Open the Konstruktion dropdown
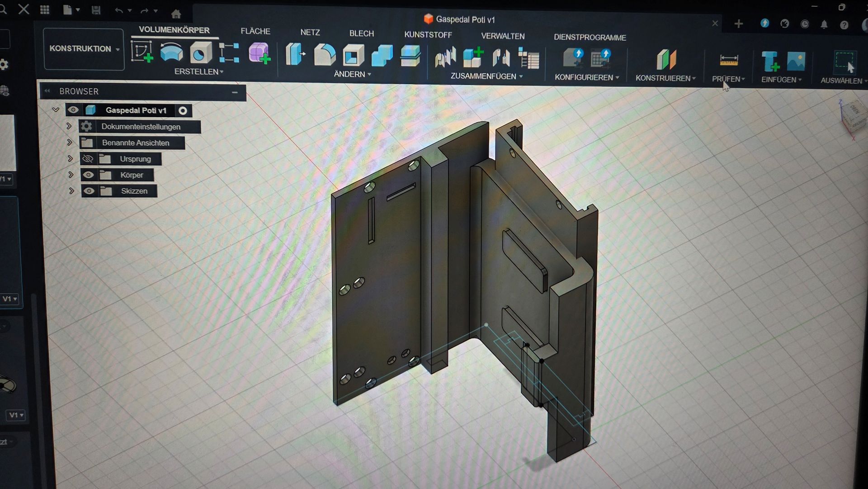The image size is (868, 489). 83,49
